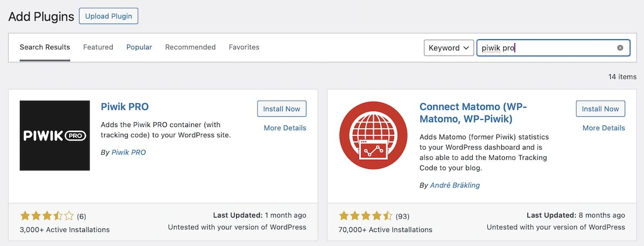Open the Recommended plugins tab
Image resolution: width=644 pixels, height=246 pixels.
click(x=191, y=47)
